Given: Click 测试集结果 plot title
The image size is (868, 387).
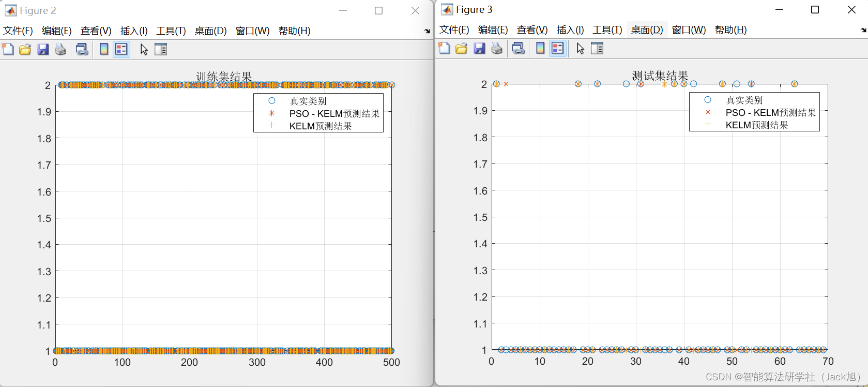Looking at the screenshot, I should coord(660,75).
